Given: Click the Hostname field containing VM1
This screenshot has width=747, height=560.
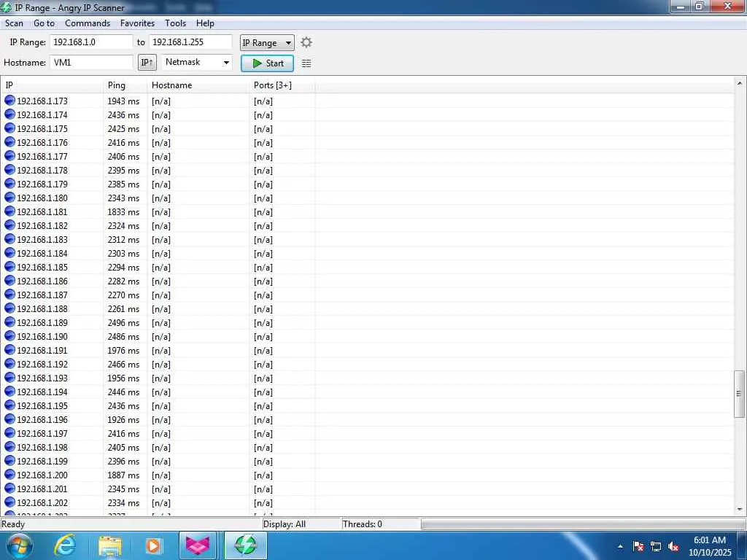Looking at the screenshot, I should [91, 63].
